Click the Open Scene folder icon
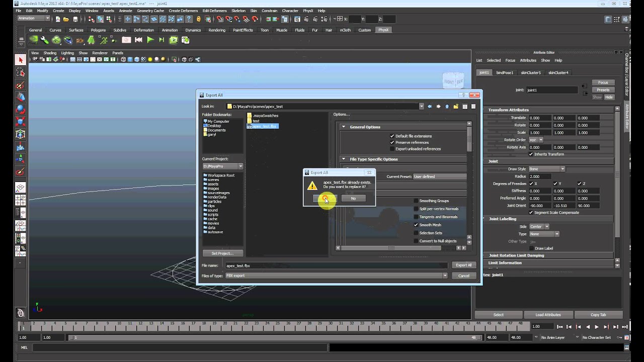The image size is (644, 362). pos(66,19)
